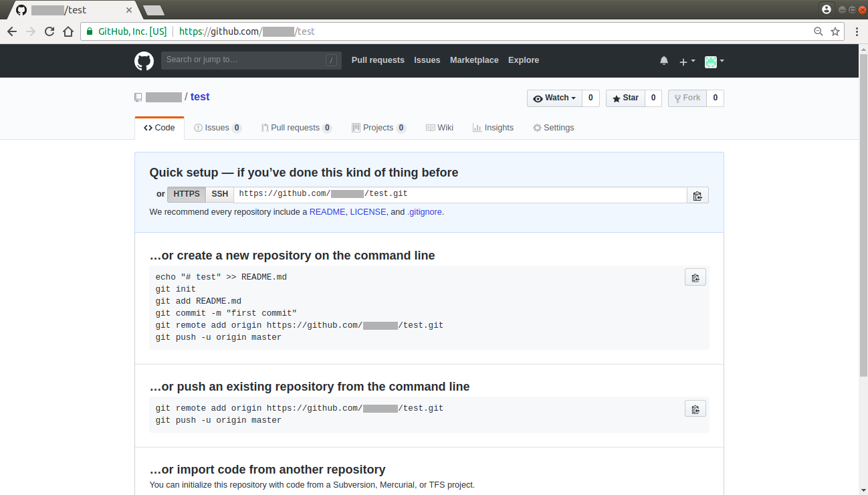Bookmark this page with the star
868x495 pixels.
click(x=835, y=31)
